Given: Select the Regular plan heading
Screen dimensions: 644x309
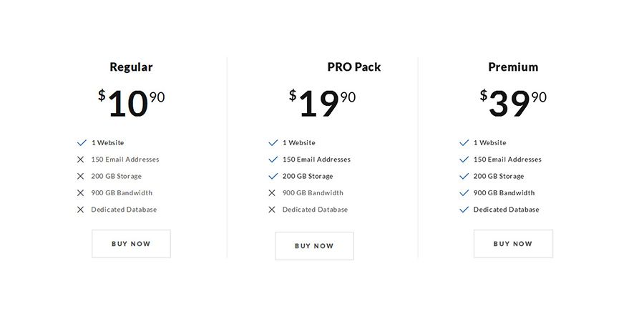Looking at the screenshot, I should coord(131,67).
